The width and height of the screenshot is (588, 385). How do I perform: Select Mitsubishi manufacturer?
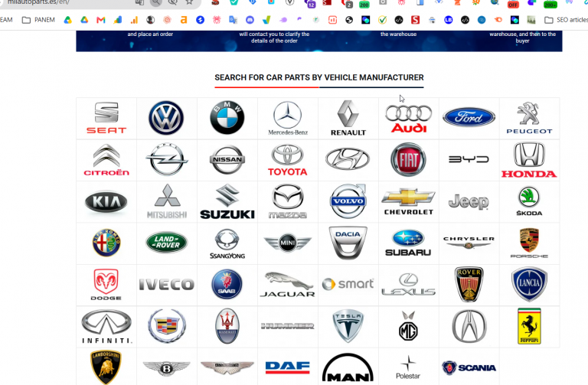(x=167, y=201)
